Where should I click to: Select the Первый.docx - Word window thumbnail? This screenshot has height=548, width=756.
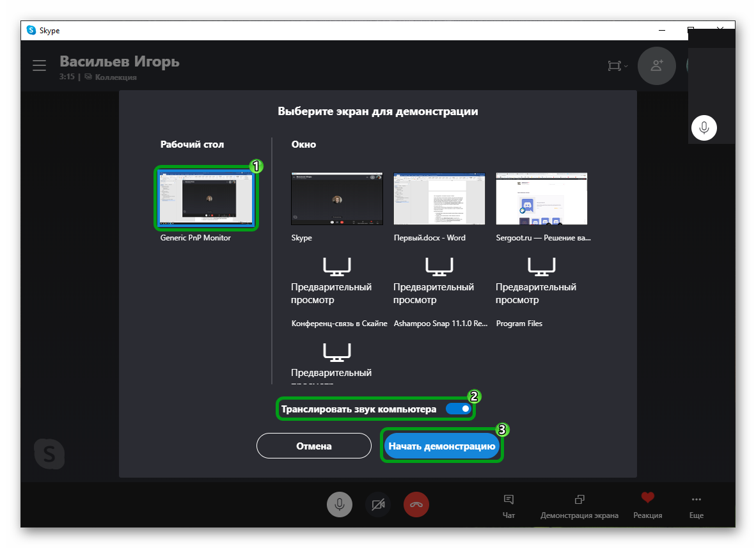coord(439,199)
